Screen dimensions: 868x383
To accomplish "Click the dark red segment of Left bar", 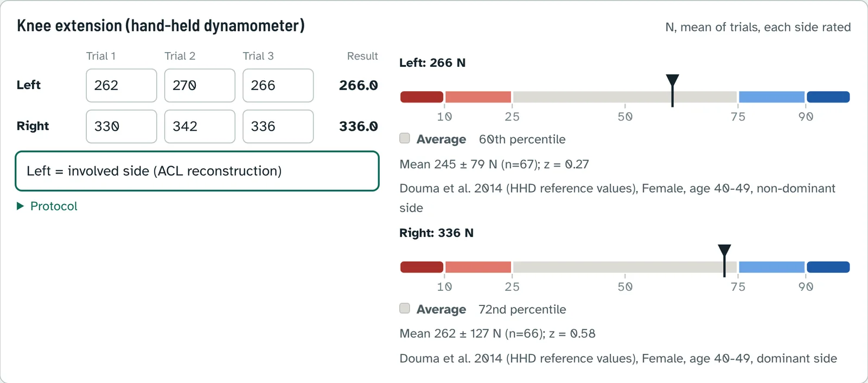I will [x=422, y=97].
